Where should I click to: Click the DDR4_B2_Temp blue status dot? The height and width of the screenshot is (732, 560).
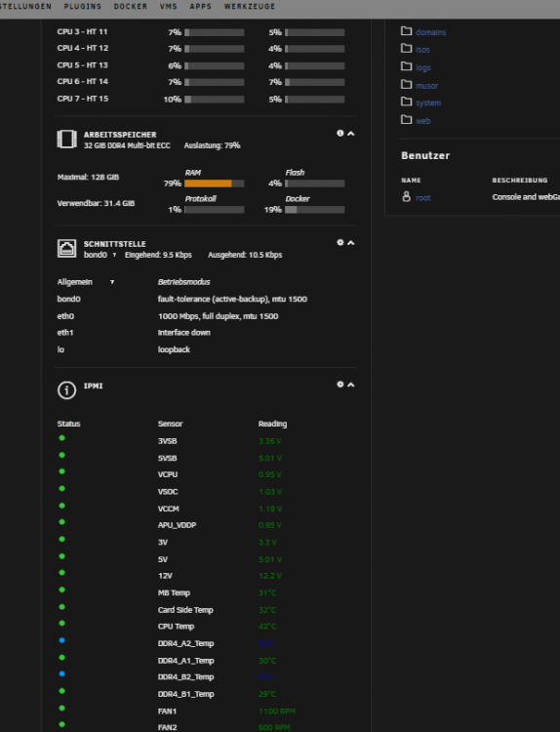click(x=61, y=674)
